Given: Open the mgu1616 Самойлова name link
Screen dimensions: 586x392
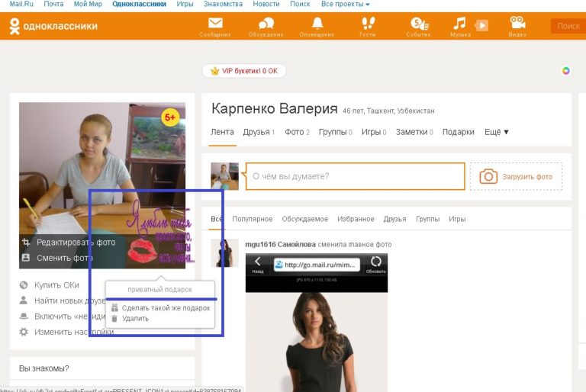Looking at the screenshot, I should 280,244.
